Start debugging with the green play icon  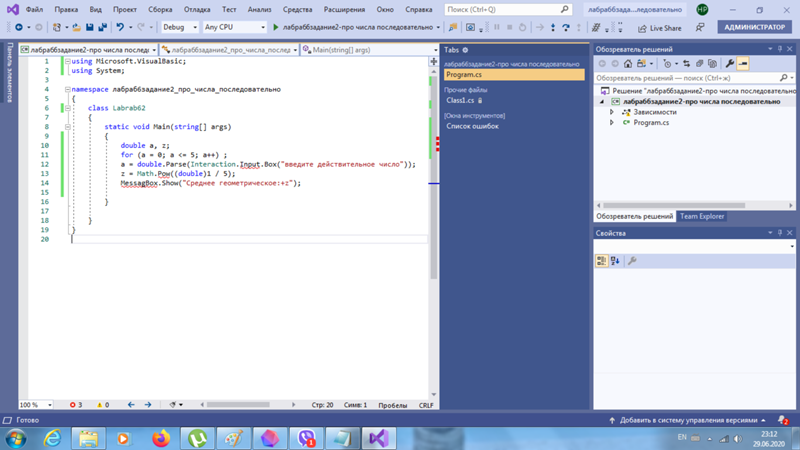pos(276,27)
